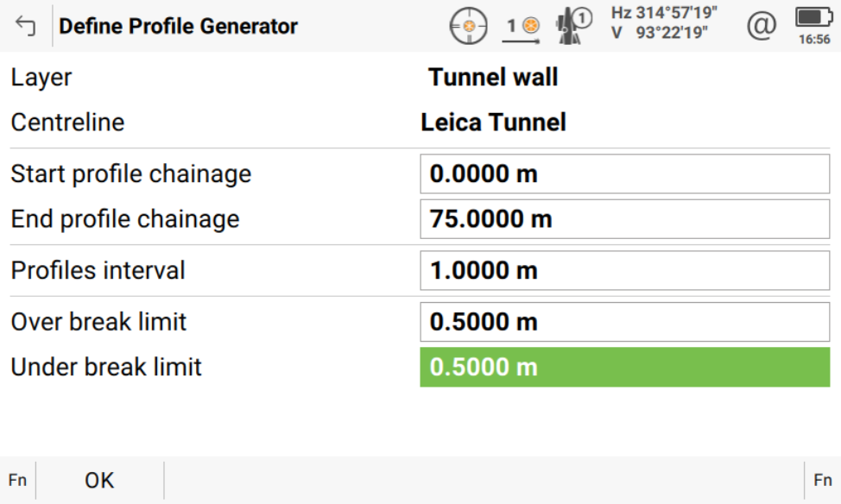Click the Over break limit field

click(624, 323)
